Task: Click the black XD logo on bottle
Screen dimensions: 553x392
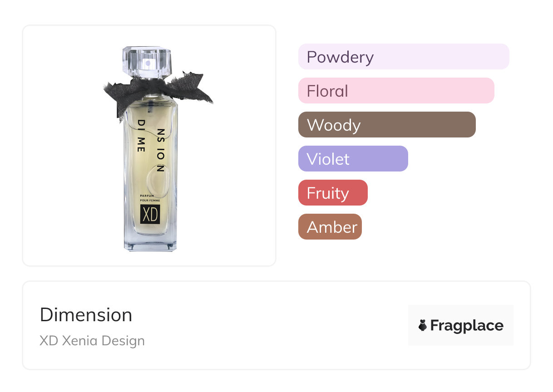Action: pos(150,214)
